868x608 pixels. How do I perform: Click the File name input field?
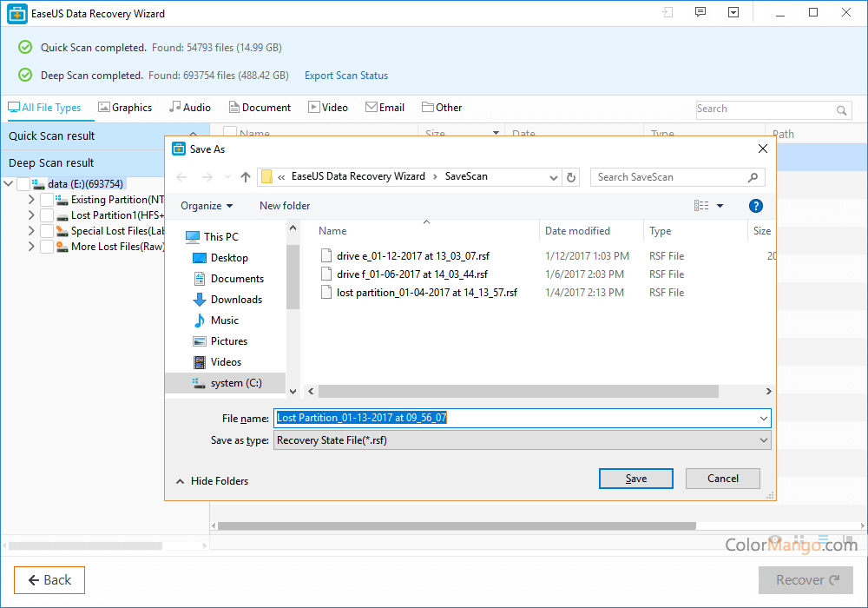tap(522, 418)
